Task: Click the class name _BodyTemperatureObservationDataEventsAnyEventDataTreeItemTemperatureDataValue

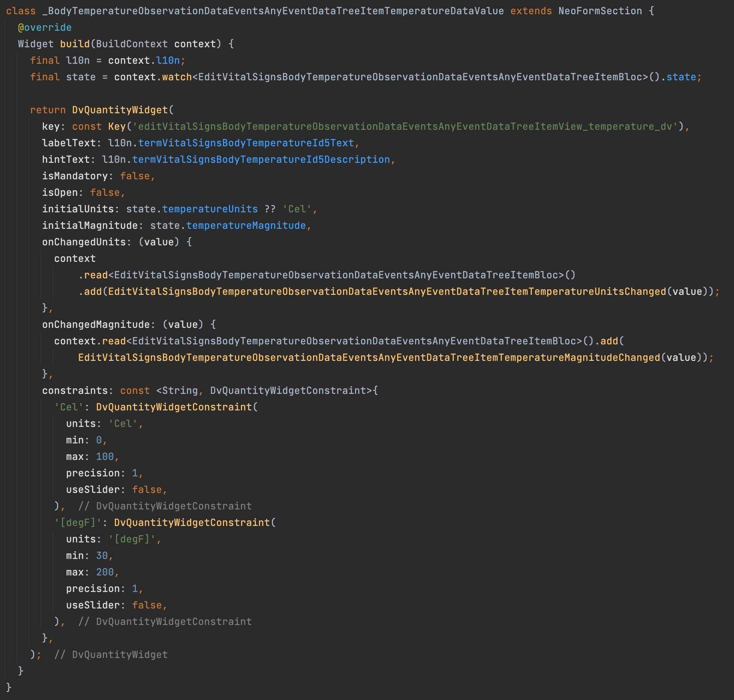Action: pos(273,11)
